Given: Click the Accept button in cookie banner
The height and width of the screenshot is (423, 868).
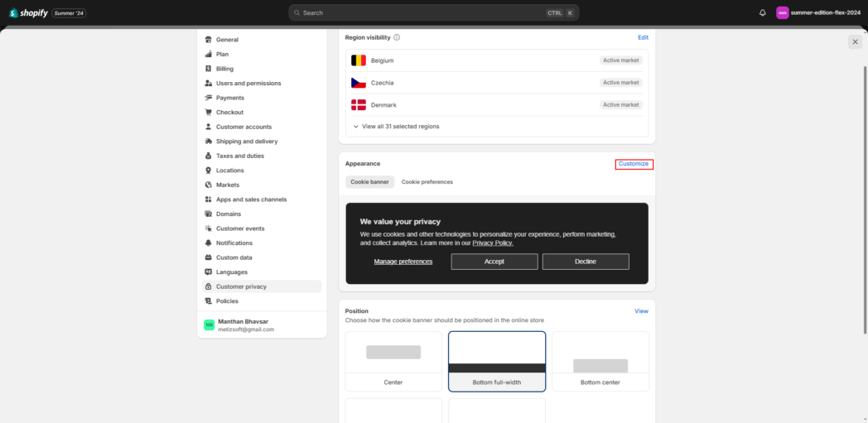Looking at the screenshot, I should tap(494, 262).
